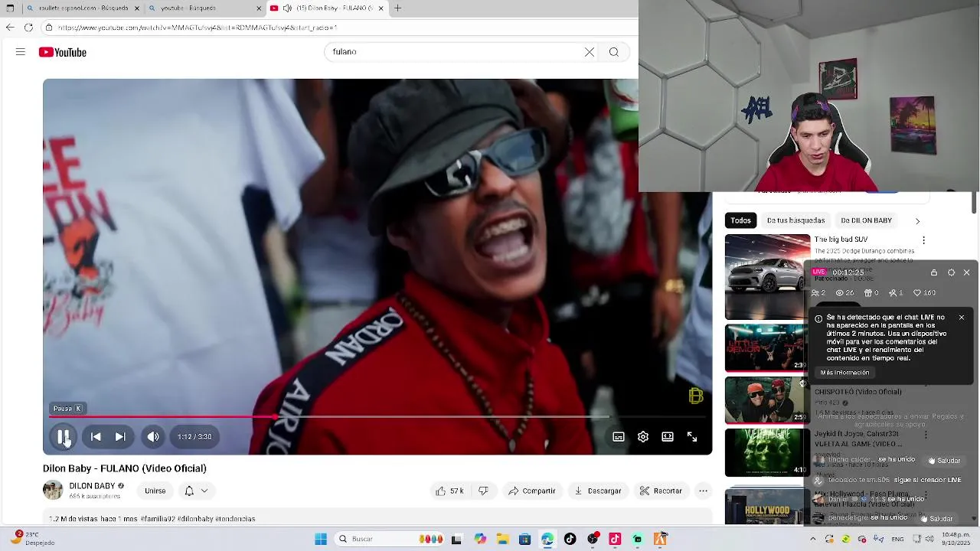Close the Dilon Baby FULANO browser tab
The height and width of the screenshot is (551, 980).
pos(380,8)
